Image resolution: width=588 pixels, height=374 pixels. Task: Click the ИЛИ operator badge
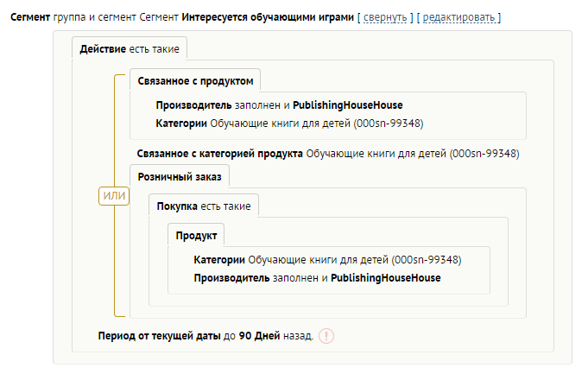[114, 196]
